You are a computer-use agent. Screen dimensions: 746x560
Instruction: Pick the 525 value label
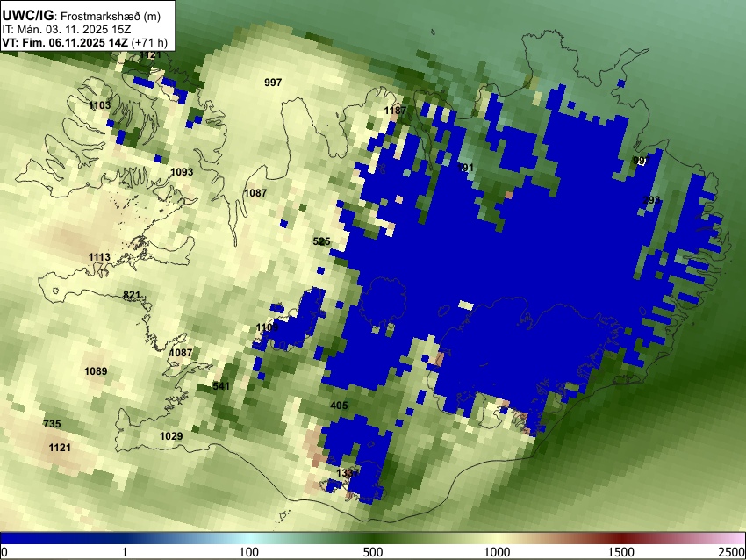[x=321, y=241]
